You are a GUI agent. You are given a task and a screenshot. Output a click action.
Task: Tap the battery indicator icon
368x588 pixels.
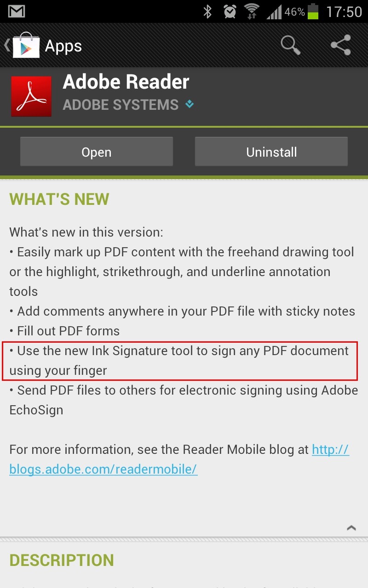coord(313,11)
